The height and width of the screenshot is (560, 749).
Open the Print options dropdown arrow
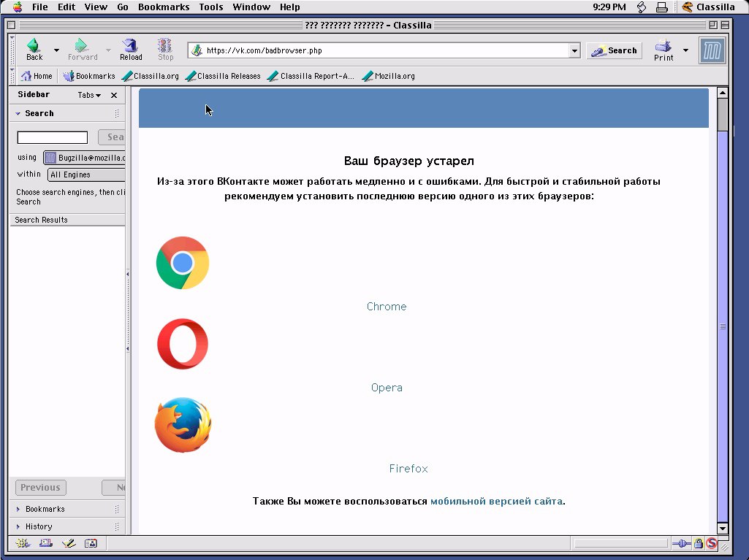pos(686,50)
